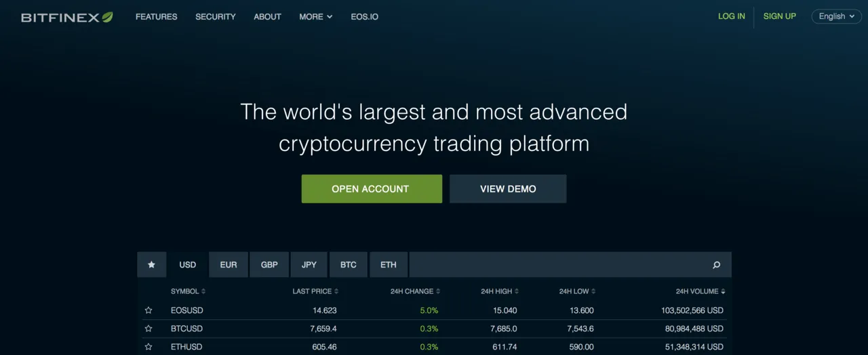Screen dimensions: 868x355
Task: Open the English language selector
Action: tap(837, 16)
